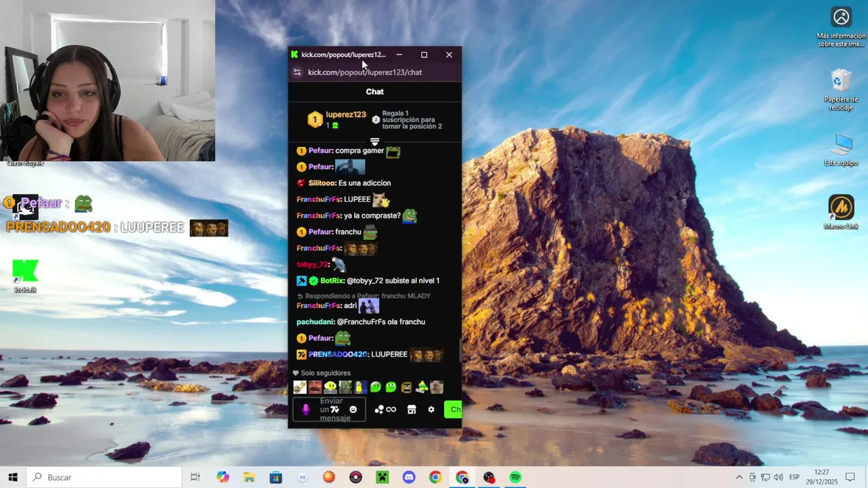The image size is (868, 488).
Task: Open Minecraft creeper icon in the taskbar
Action: [382, 477]
